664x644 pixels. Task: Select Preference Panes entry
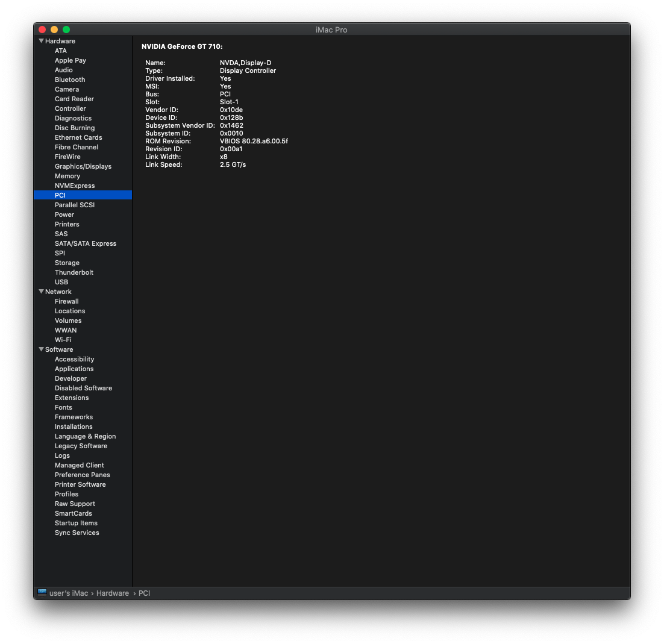[x=82, y=475]
